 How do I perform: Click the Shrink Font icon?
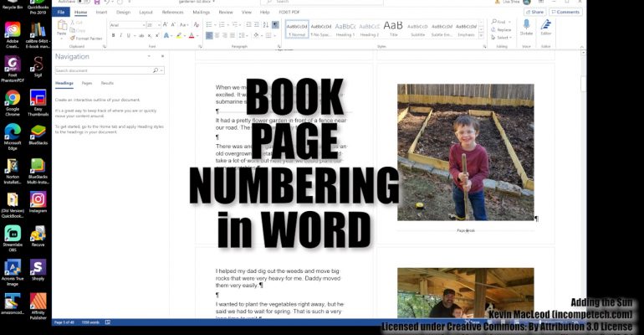pyautogui.click(x=173, y=25)
